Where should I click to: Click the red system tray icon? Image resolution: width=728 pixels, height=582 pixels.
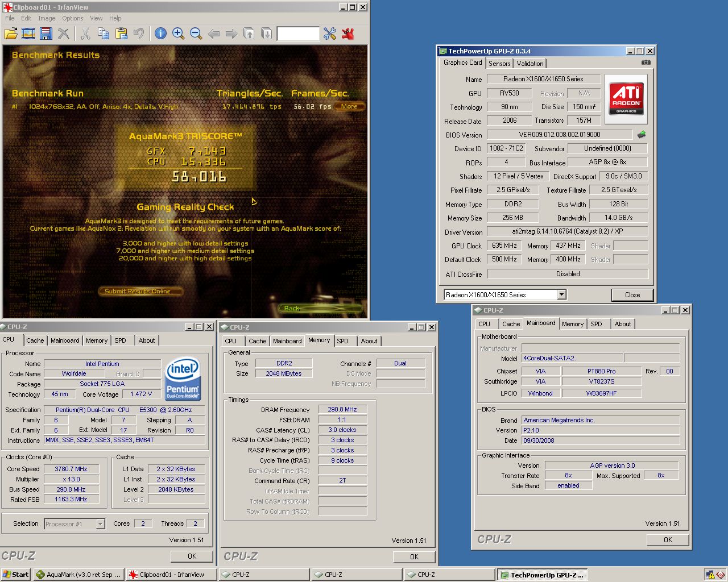coord(720,575)
